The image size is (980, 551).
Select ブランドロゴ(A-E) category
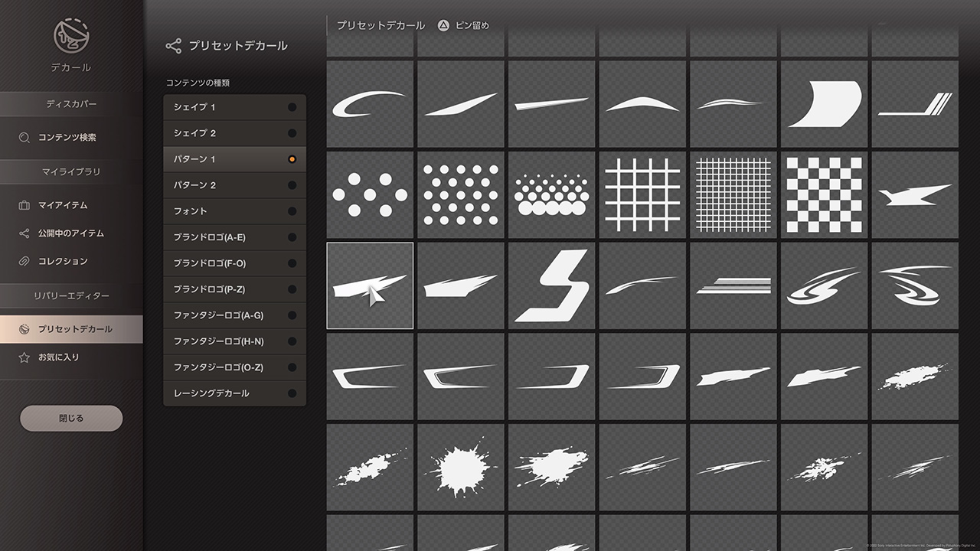(x=234, y=237)
